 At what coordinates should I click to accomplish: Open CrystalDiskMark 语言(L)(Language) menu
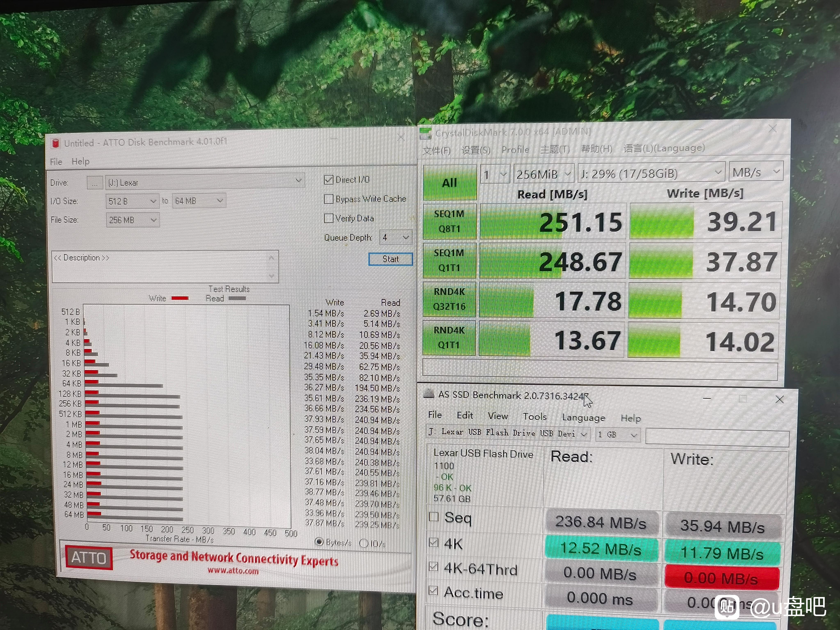point(664,148)
